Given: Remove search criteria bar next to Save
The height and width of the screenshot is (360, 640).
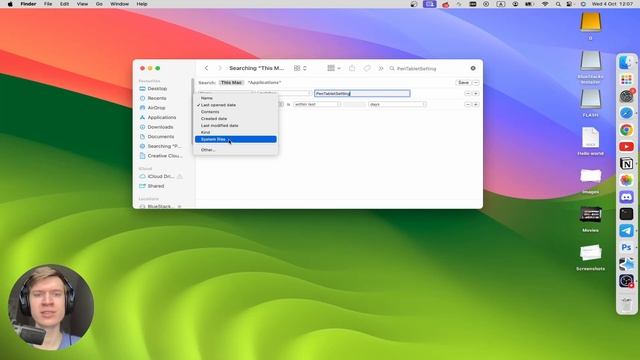Looking at the screenshot, I should pos(476,82).
